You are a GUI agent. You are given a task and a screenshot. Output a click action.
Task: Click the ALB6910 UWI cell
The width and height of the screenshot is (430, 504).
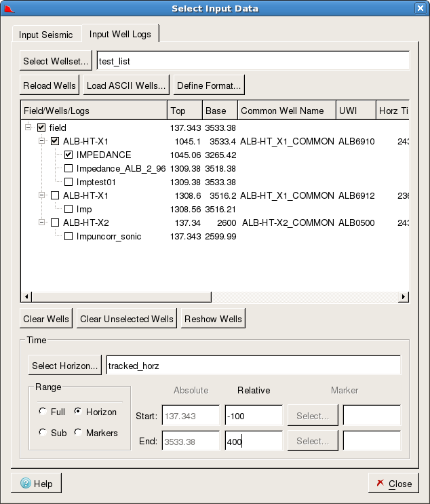pyautogui.click(x=356, y=141)
